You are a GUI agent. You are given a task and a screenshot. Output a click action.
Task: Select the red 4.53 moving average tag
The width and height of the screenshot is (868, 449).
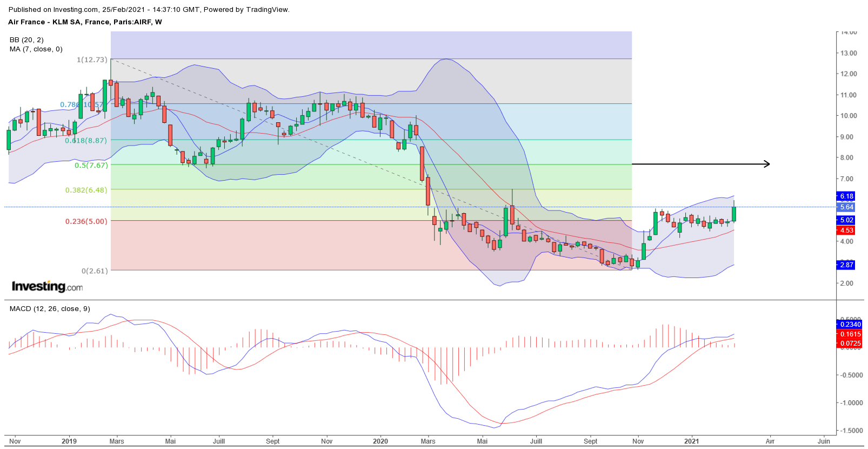(x=846, y=230)
